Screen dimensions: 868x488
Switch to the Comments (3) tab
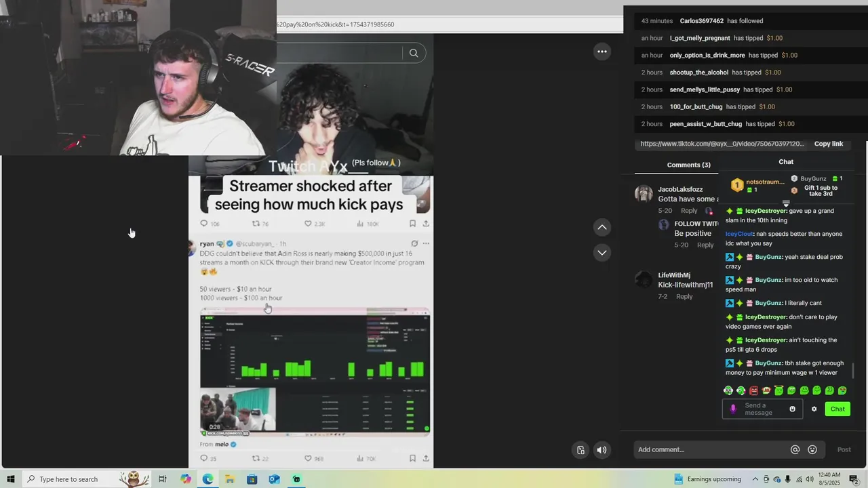pos(688,165)
